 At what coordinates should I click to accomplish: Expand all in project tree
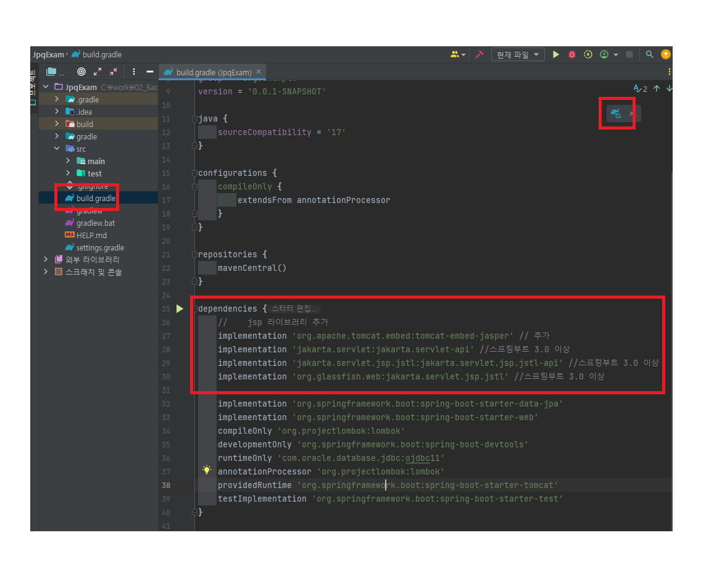pos(98,72)
